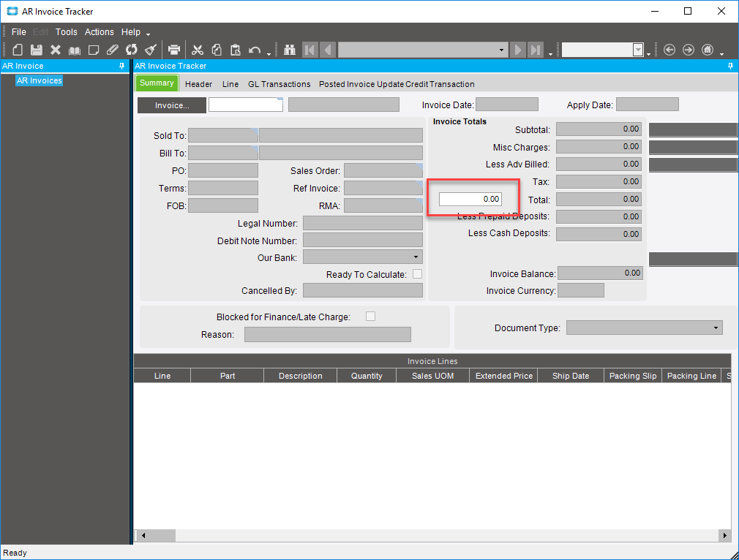This screenshot has width=739, height=560.
Task: Click the paperclip Attachments icon
Action: click(112, 50)
